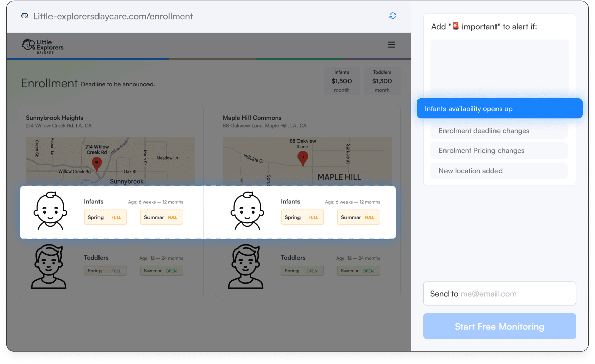Click the Toddlers $1,300 month price card
The image size is (595, 364).
pos(382,81)
